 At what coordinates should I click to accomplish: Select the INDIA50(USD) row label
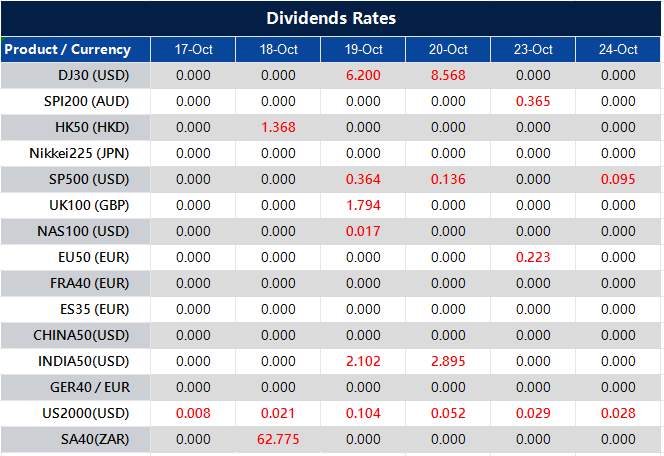(83, 360)
